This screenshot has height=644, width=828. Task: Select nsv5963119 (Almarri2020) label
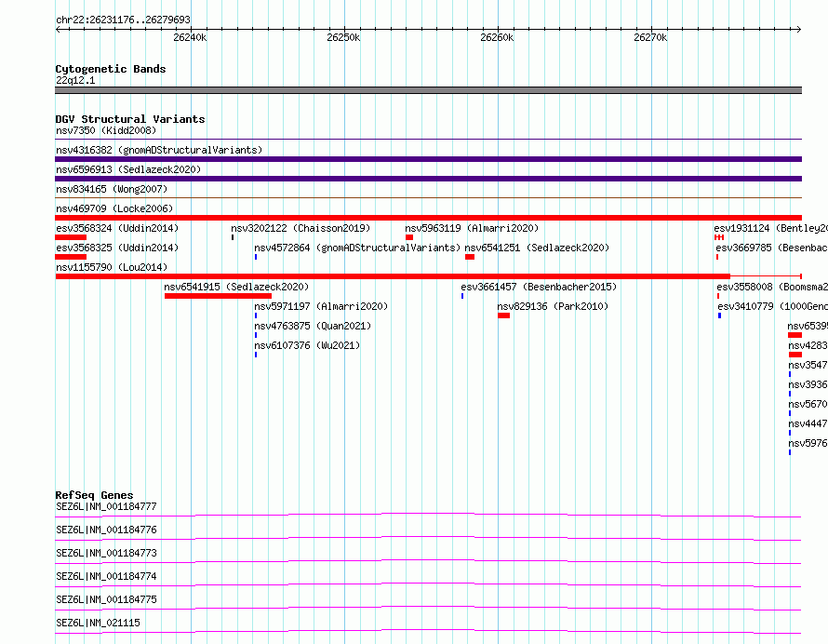[x=472, y=228]
